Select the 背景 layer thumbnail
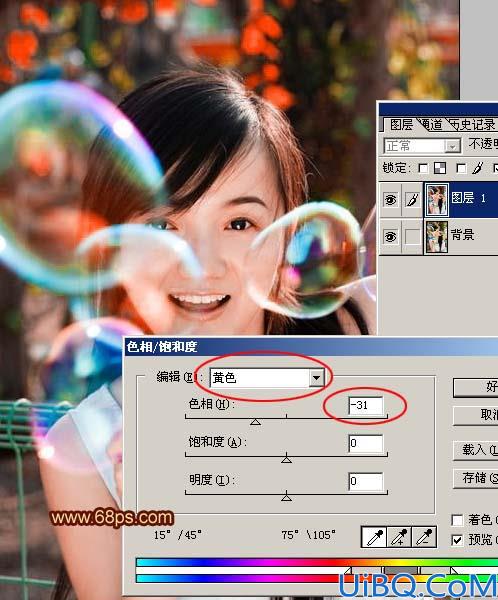This screenshot has width=498, height=600. (437, 237)
